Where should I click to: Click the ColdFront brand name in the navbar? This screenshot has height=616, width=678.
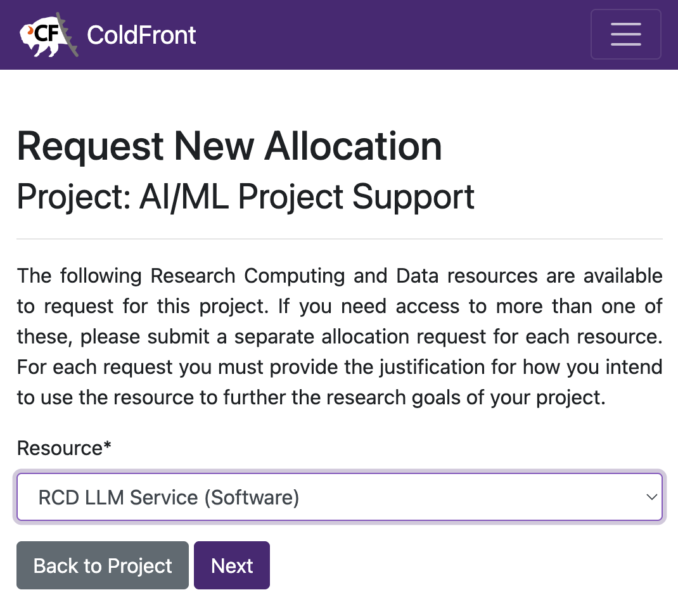141,35
